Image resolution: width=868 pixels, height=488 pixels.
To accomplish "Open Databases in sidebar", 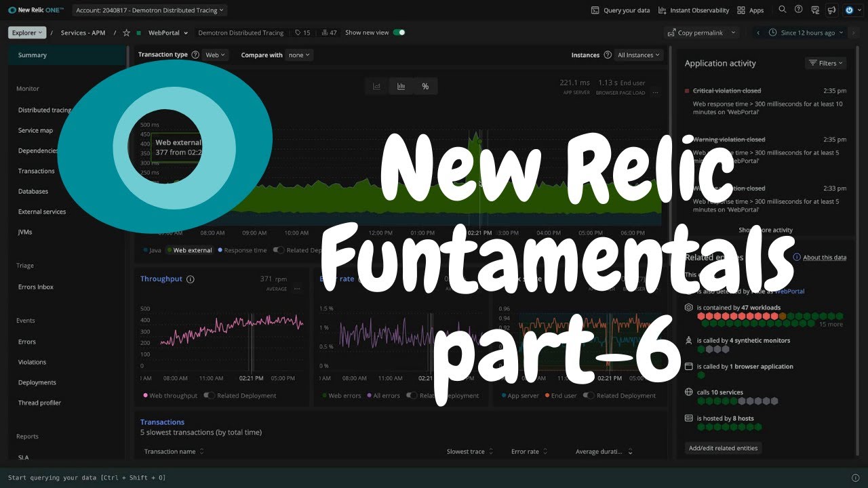I will [x=33, y=192].
